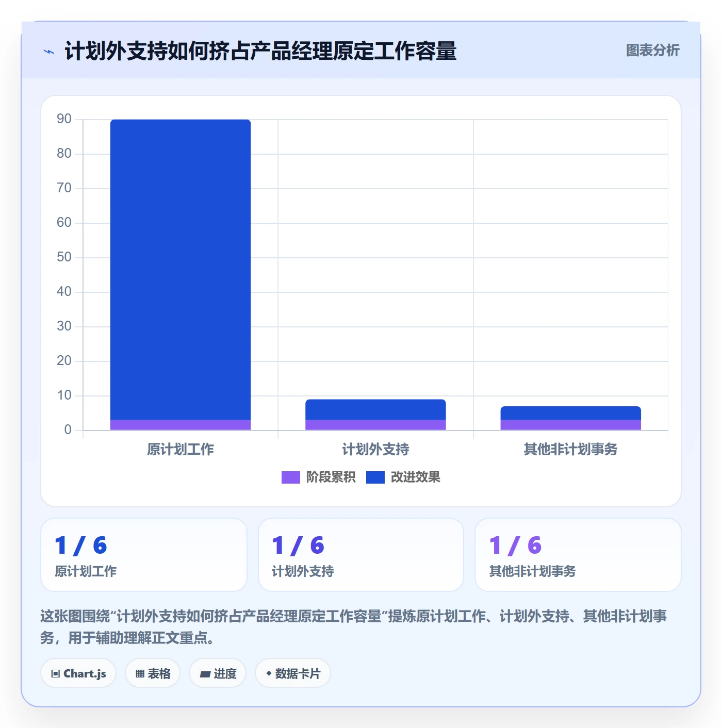Click the description paragraph starting 这张图围绕
722x728 pixels.
[x=354, y=627]
